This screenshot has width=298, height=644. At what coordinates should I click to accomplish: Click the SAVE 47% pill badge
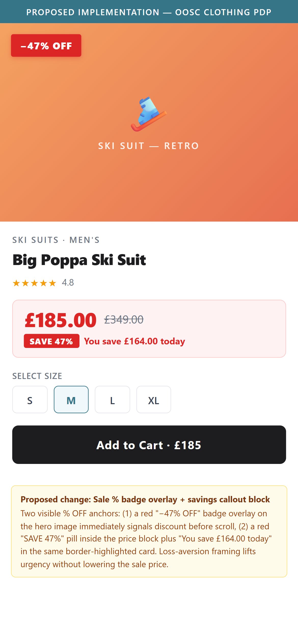[51, 341]
